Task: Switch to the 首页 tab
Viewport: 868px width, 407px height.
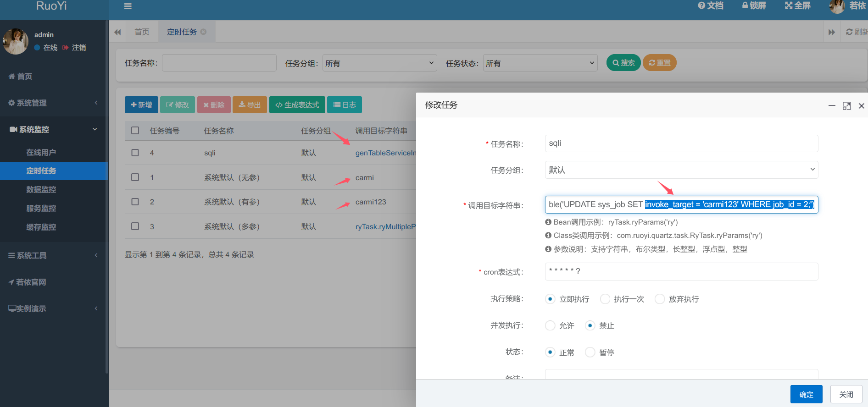Action: (x=142, y=32)
